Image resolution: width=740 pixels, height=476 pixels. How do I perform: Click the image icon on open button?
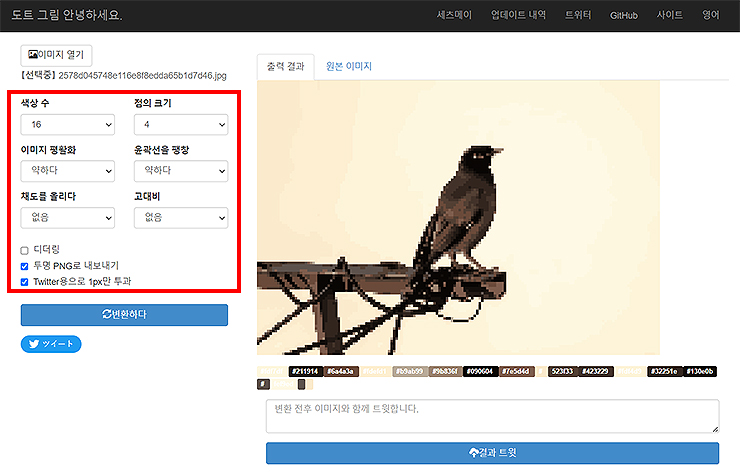point(33,55)
